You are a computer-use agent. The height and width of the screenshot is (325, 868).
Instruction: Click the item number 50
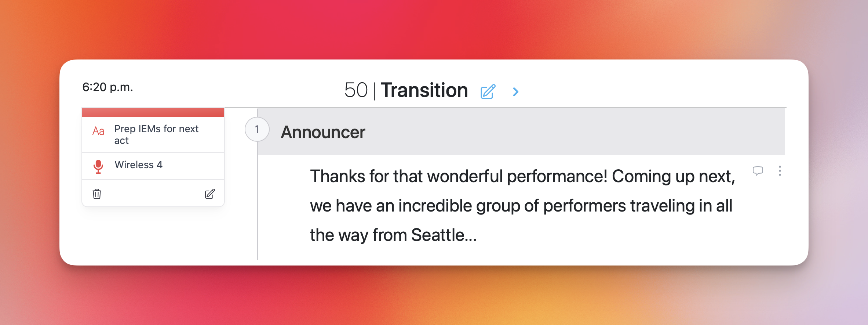click(356, 90)
